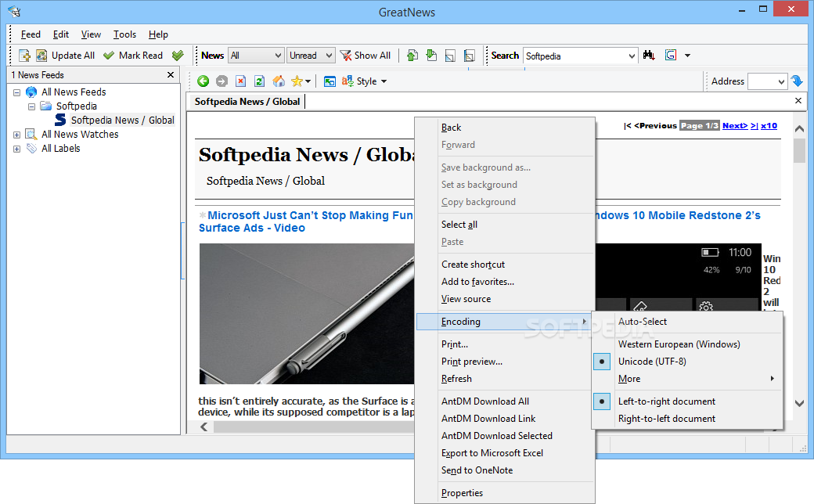Click the Next> page link

[735, 126]
